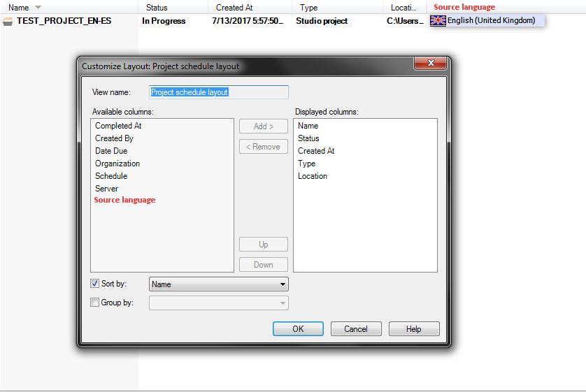Click the Cancel button
This screenshot has height=392, width=586.
356,329
